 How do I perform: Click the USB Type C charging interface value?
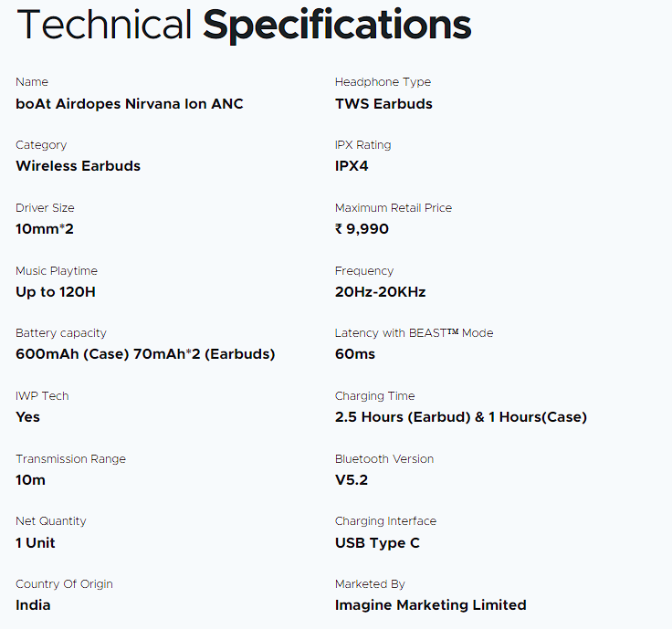[377, 543]
